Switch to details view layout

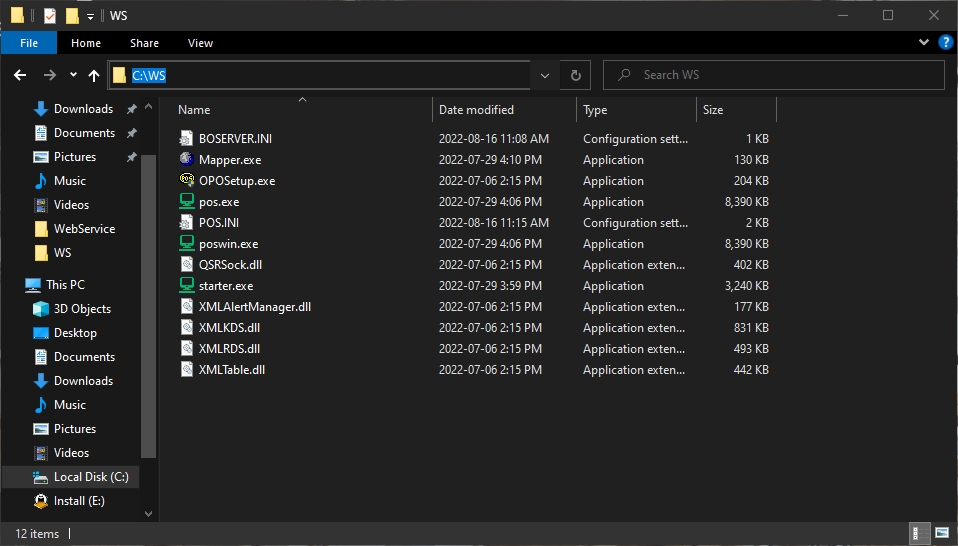[x=918, y=533]
